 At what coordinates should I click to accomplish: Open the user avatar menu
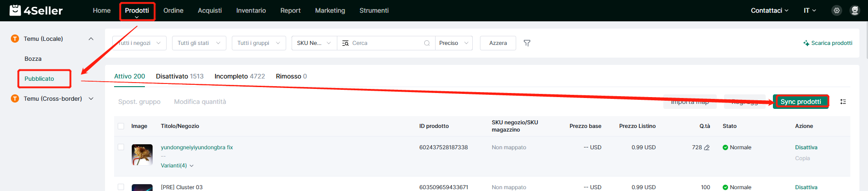(855, 10)
